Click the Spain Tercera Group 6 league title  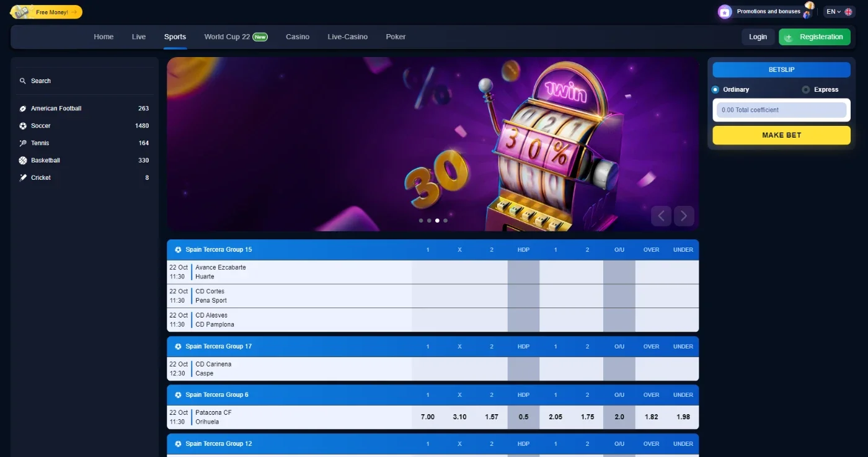pos(217,395)
